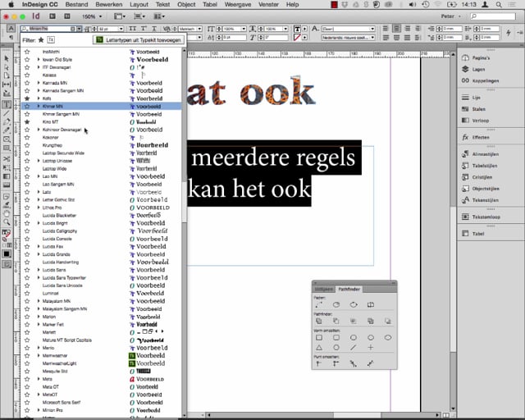Click the font list scrollbar thumb
Image resolution: width=525 pixels, height=420 pixels.
coord(184,201)
